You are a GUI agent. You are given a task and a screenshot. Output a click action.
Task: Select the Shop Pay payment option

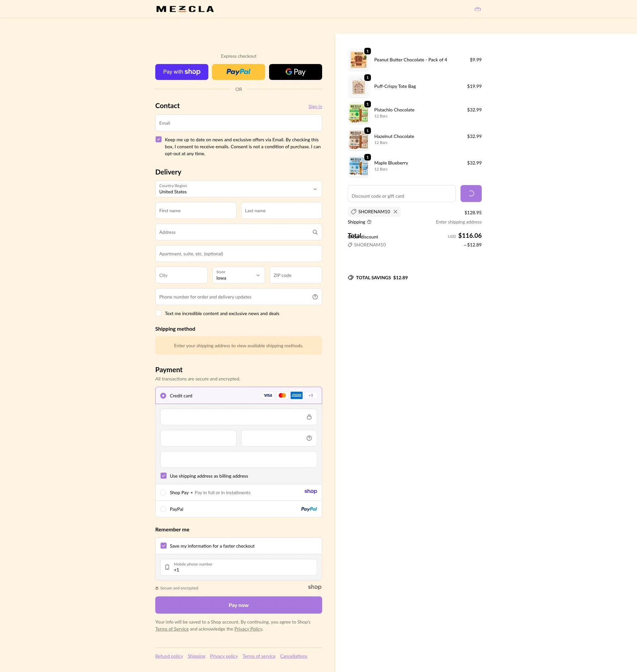[163, 492]
